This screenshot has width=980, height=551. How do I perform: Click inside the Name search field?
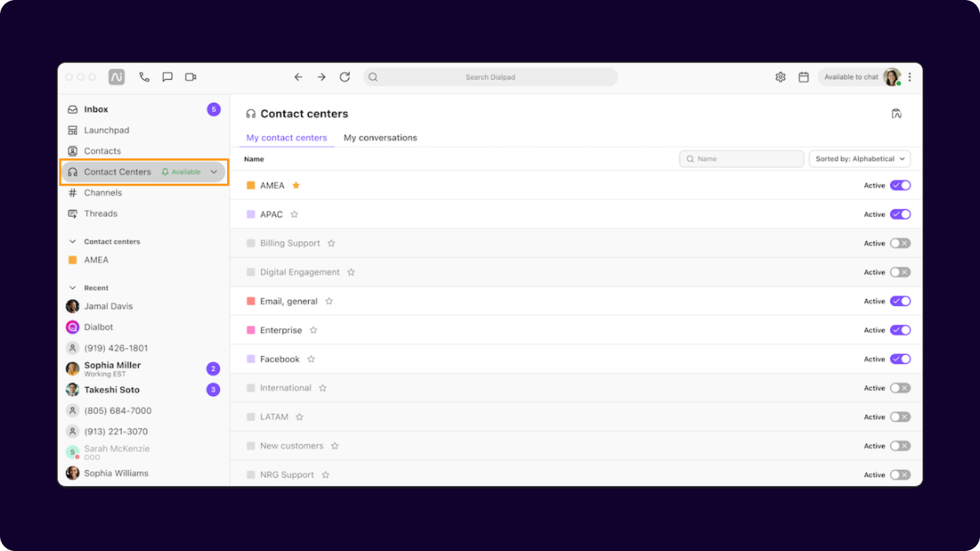[x=741, y=159]
